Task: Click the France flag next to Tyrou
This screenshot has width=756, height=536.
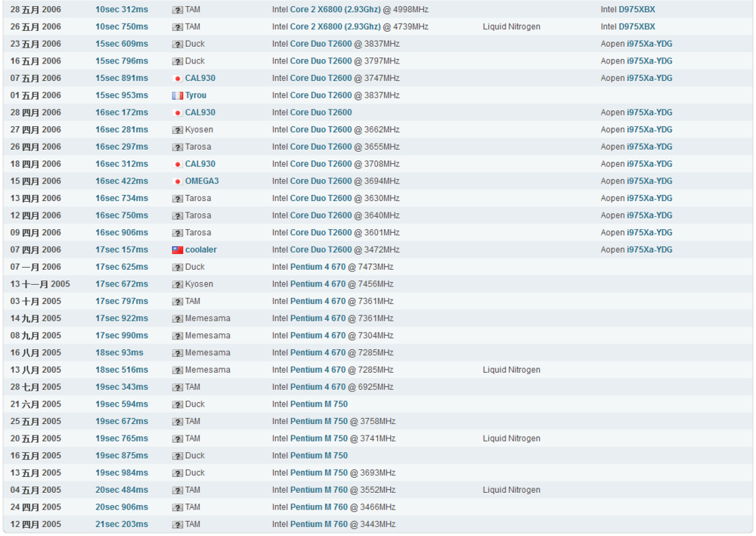Action: point(178,95)
